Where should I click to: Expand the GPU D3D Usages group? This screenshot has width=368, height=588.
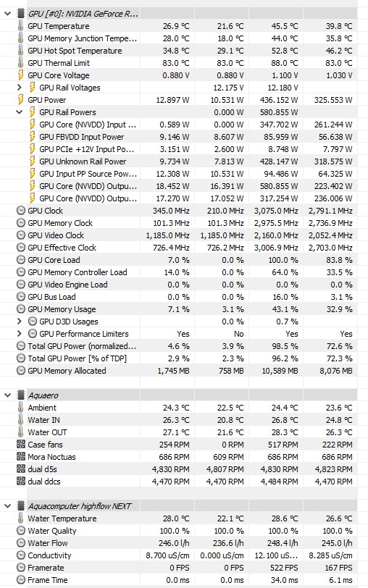tap(20, 322)
